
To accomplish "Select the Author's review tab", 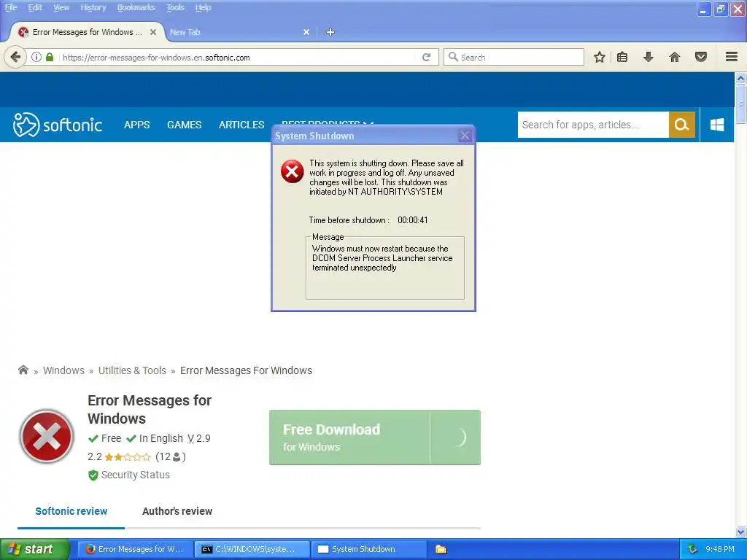I will 177,511.
